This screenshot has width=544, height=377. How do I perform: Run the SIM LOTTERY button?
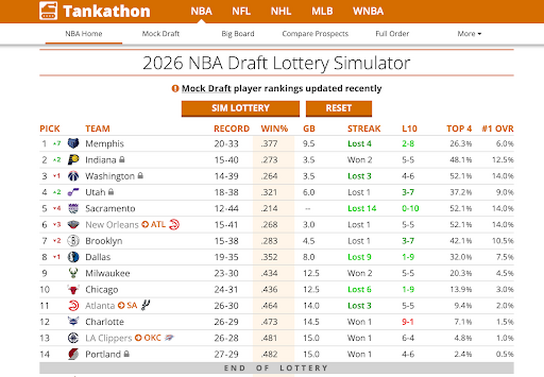pos(240,108)
